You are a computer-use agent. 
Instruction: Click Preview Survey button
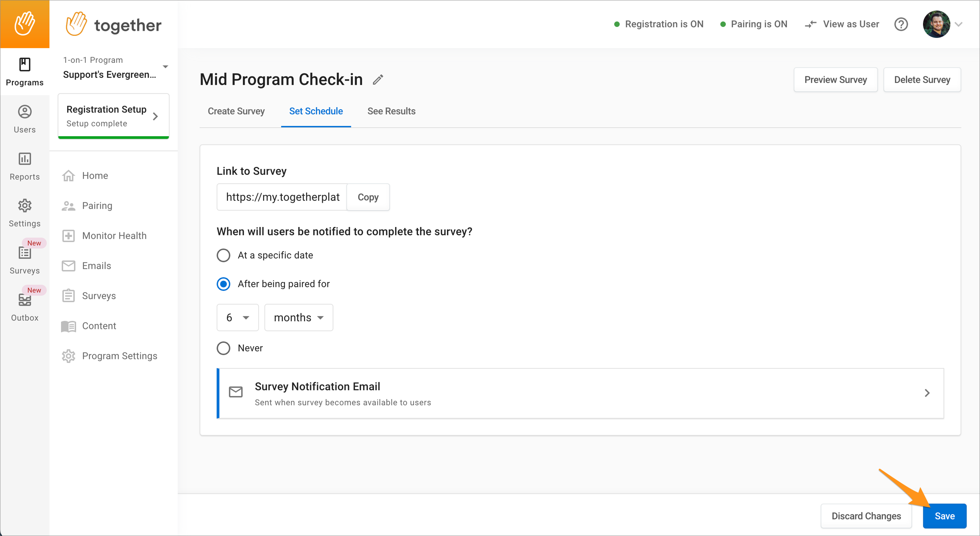point(835,79)
